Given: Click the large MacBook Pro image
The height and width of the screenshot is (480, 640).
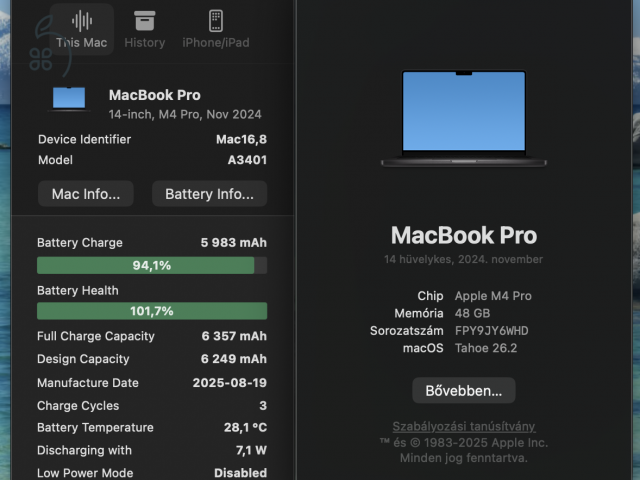Looking at the screenshot, I should 464,118.
